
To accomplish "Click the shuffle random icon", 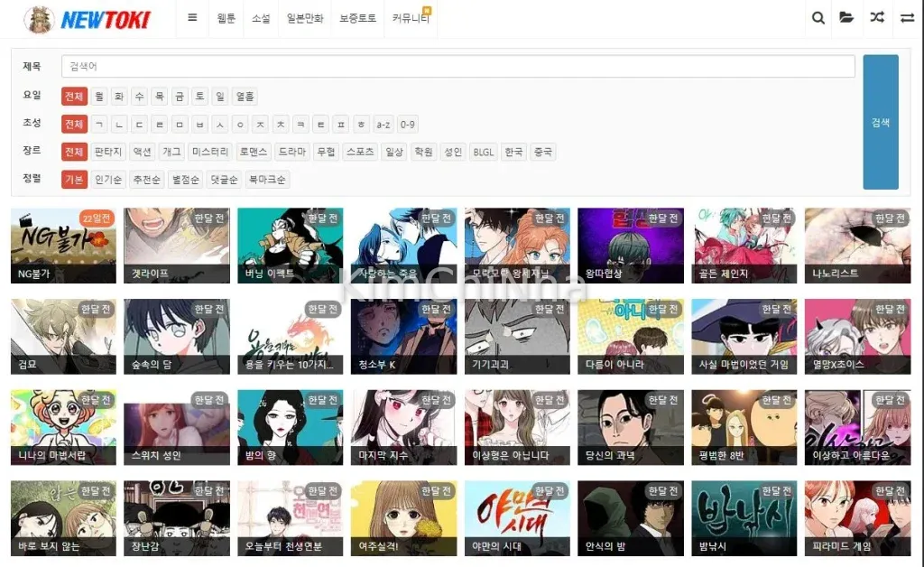I will 877,18.
